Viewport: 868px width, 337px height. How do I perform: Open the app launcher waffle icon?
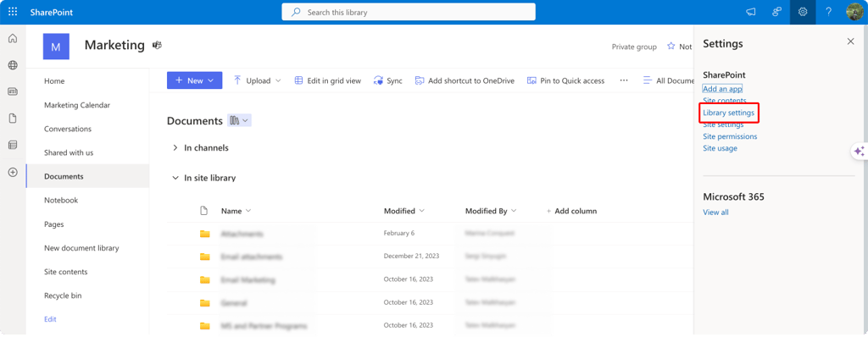[12, 12]
